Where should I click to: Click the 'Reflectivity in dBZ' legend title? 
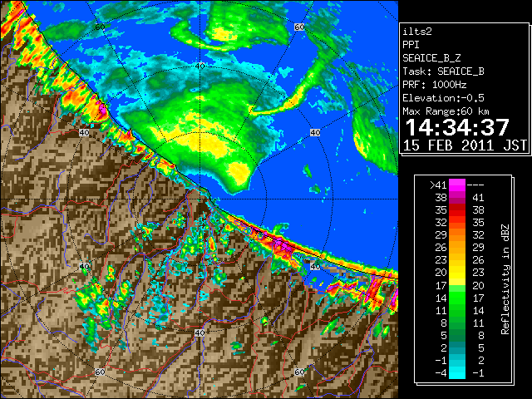pos(505,279)
